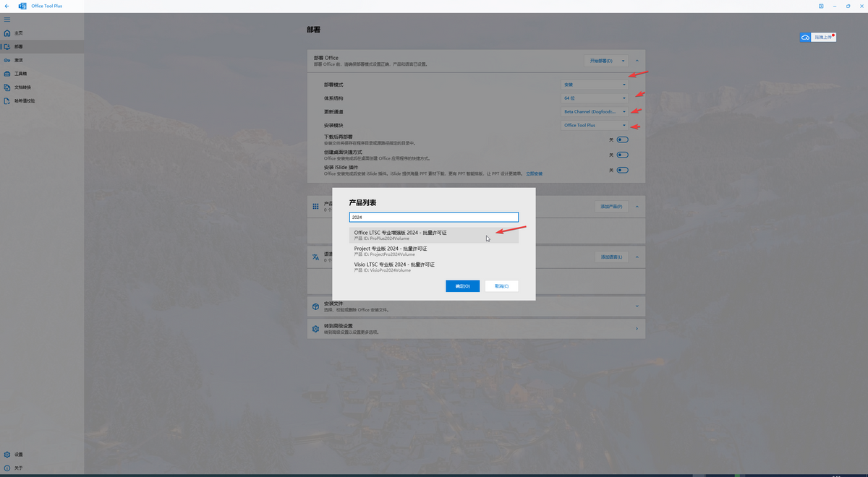Open the 体系结构 dropdown showing 64 位
This screenshot has width=868, height=477.
(x=595, y=98)
